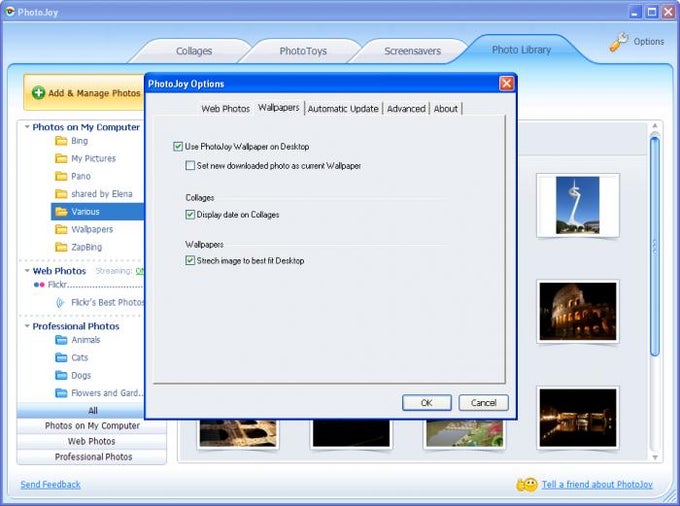Screen dimensions: 680x506
Task: Click the smiley faces tell-a-friend icon
Action: pos(527,485)
